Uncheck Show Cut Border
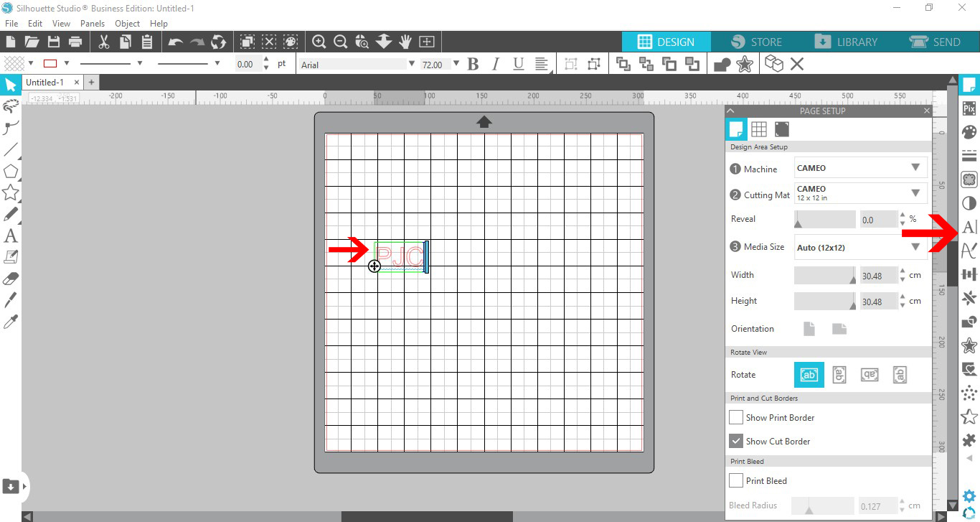This screenshot has width=980, height=522. click(736, 441)
